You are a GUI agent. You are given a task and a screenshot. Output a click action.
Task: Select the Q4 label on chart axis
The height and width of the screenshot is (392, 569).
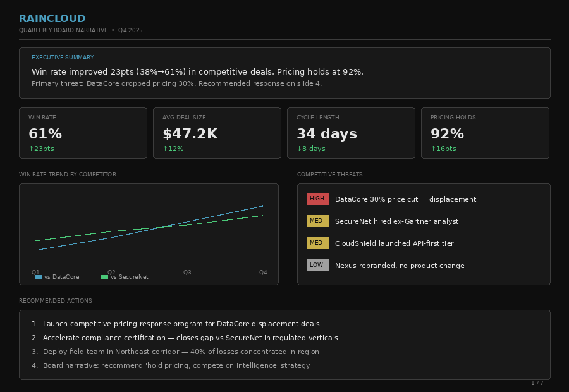coord(263,272)
